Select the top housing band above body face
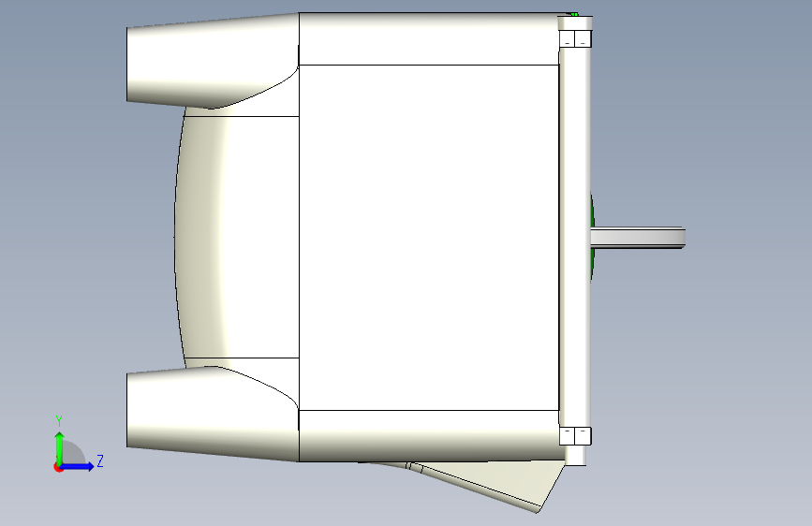Image resolution: width=812 pixels, height=526 pixels. click(x=429, y=38)
